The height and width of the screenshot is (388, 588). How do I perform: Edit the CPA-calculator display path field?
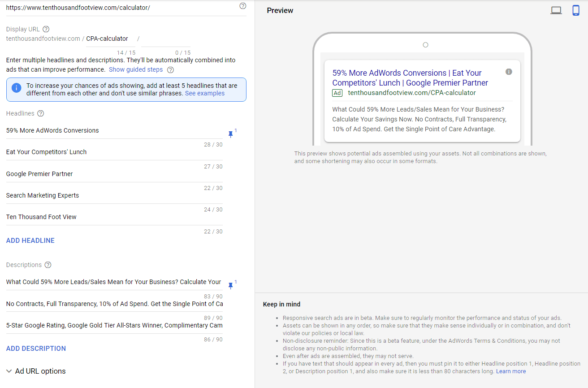[x=110, y=39]
